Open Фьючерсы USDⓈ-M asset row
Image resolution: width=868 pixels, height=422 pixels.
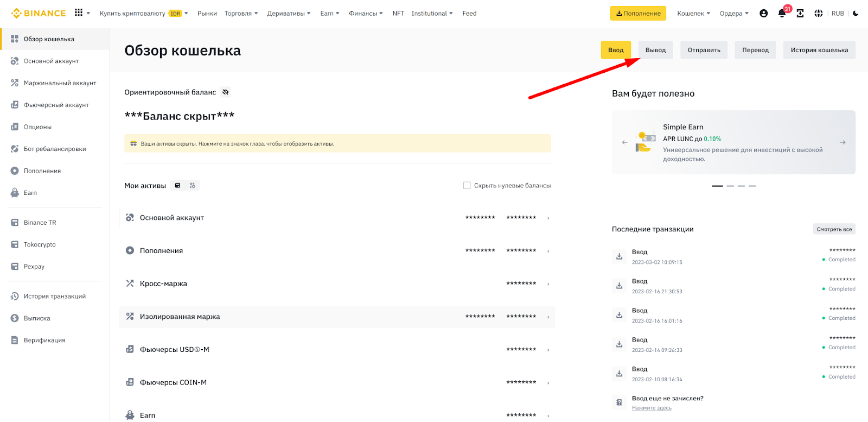(337, 350)
